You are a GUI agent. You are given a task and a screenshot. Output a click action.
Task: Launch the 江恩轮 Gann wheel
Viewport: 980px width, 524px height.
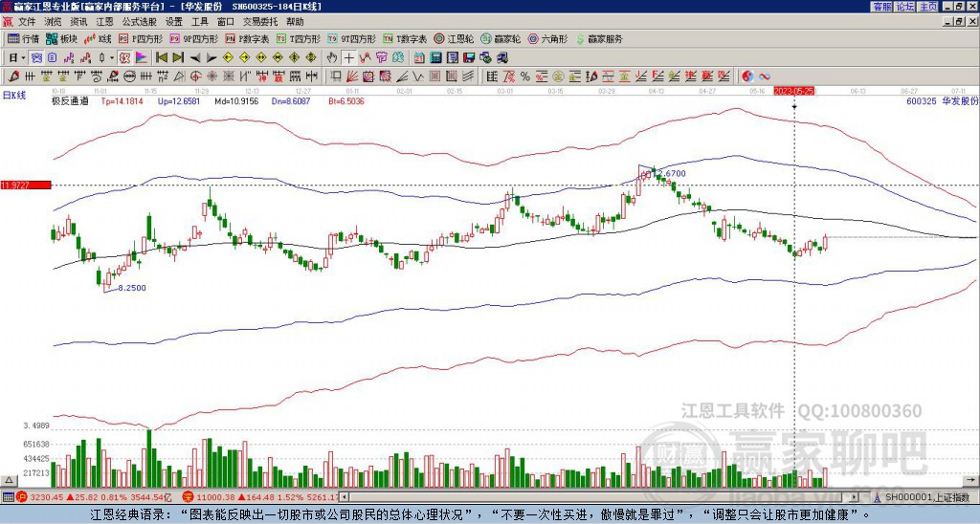(x=454, y=38)
